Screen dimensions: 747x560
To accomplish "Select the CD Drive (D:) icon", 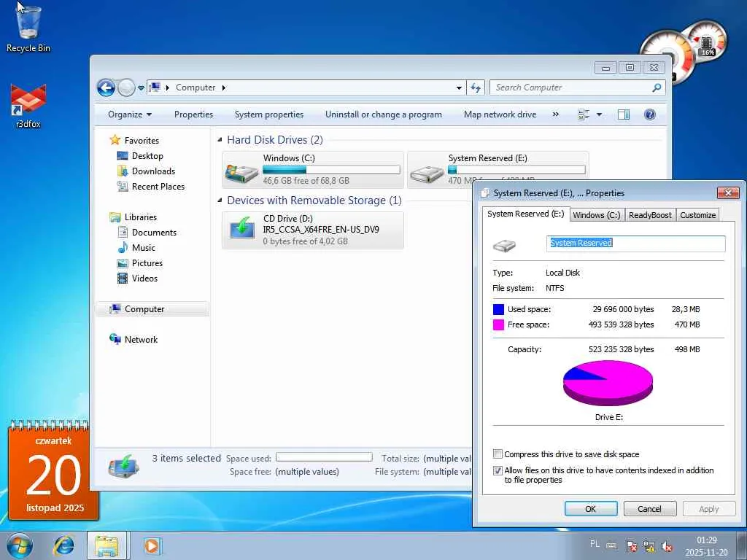I will click(x=242, y=227).
